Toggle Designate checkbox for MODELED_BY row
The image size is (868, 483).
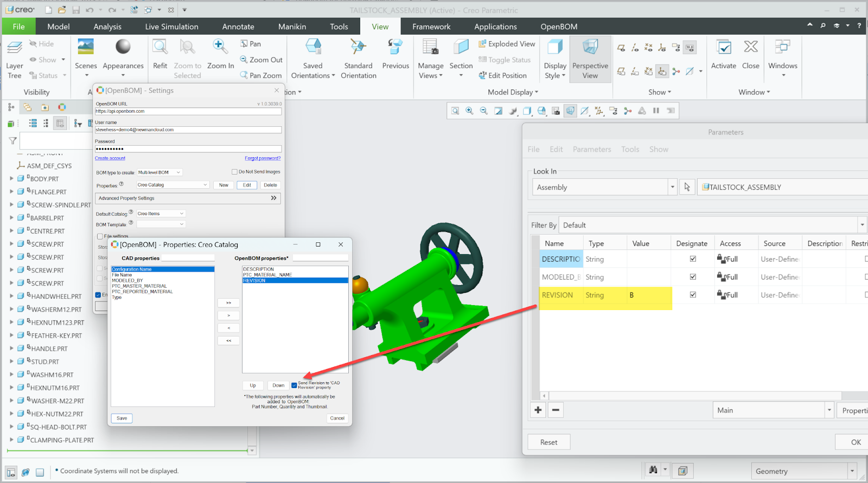coord(693,277)
